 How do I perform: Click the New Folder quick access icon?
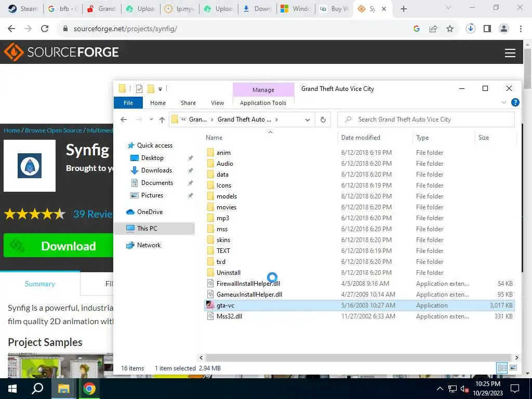pyautogui.click(x=151, y=89)
